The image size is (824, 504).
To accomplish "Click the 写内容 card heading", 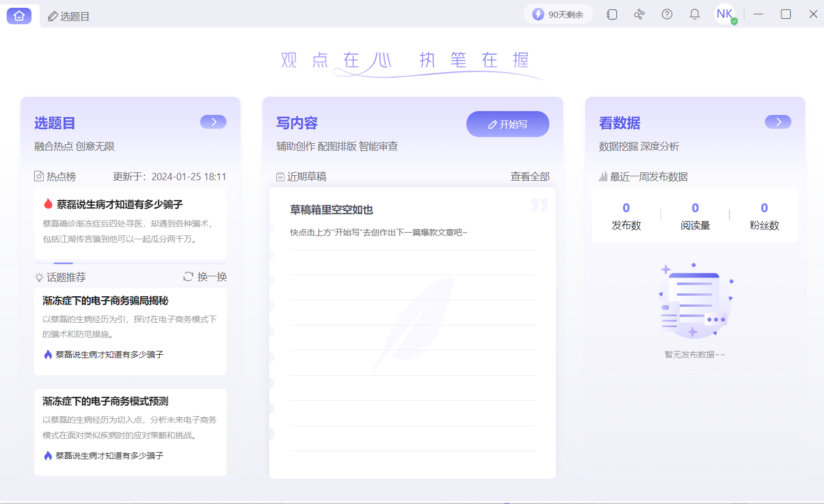I will 297,123.
